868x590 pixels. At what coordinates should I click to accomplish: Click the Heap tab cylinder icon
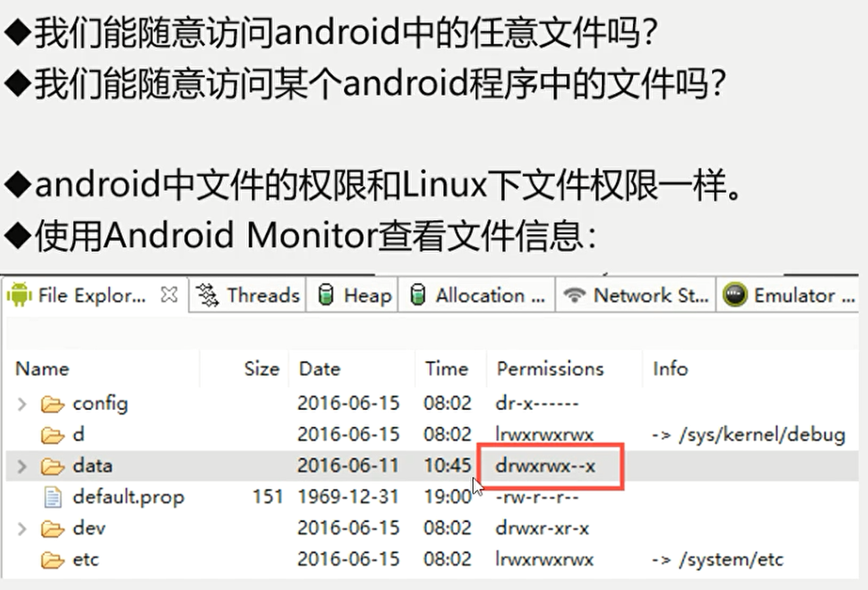pyautogui.click(x=326, y=295)
